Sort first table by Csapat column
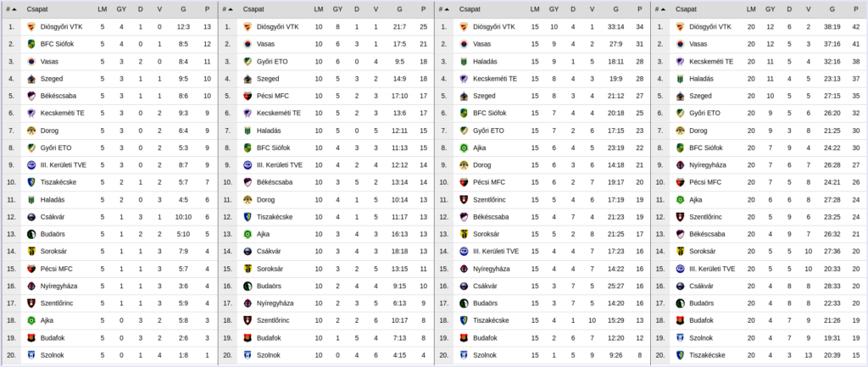Image resolution: width=868 pixels, height=367 pixels. [36, 9]
